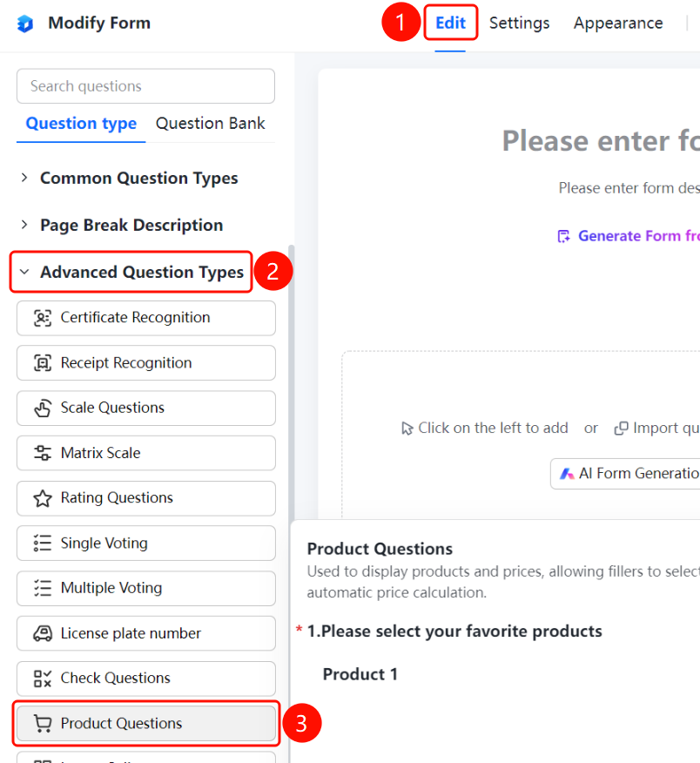
Task: Click the Generate Form link
Action: (x=629, y=236)
